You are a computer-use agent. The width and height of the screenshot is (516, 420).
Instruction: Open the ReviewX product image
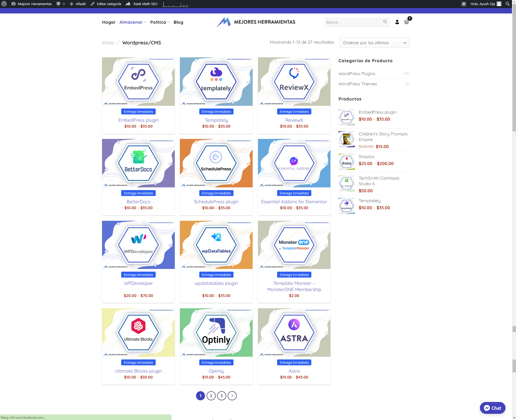click(294, 82)
